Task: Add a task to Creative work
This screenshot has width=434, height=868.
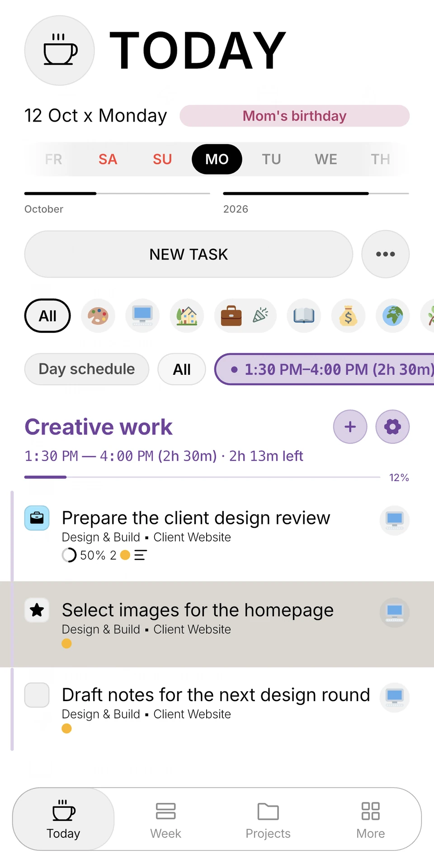Action: (x=350, y=427)
